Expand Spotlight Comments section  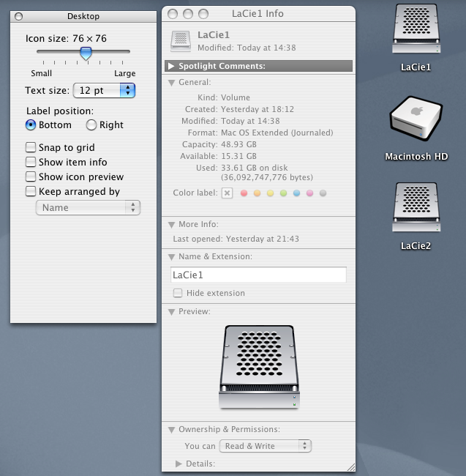[x=171, y=66]
